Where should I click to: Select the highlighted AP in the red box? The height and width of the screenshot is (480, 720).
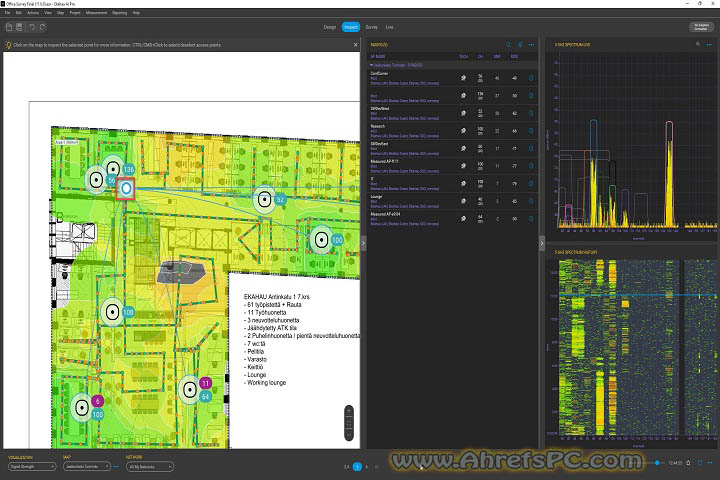pos(126,188)
